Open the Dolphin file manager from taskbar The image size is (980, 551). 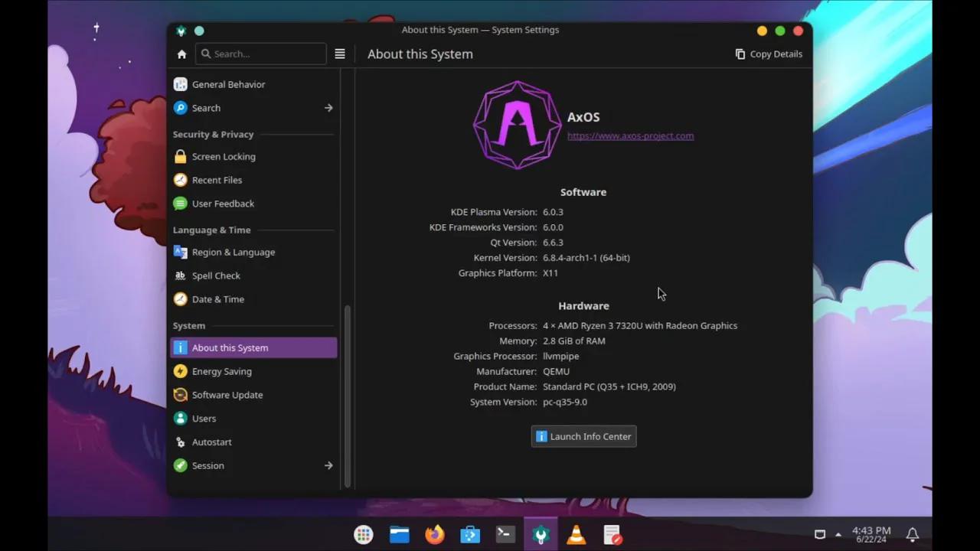point(399,534)
